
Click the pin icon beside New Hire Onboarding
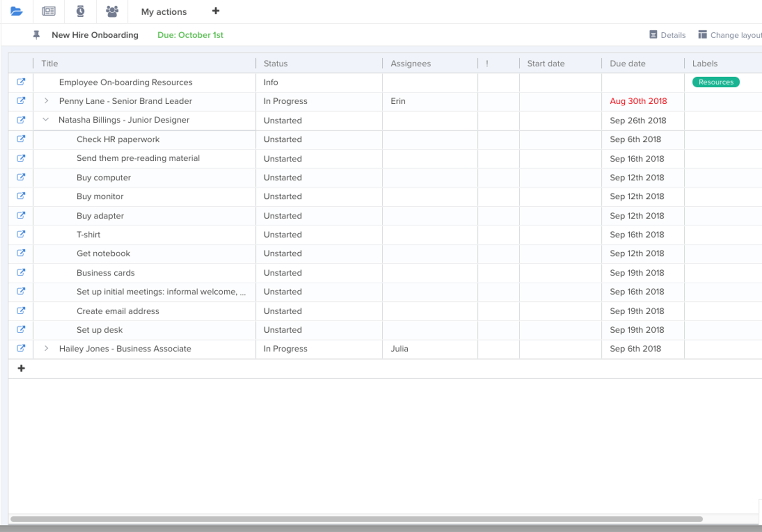click(36, 35)
